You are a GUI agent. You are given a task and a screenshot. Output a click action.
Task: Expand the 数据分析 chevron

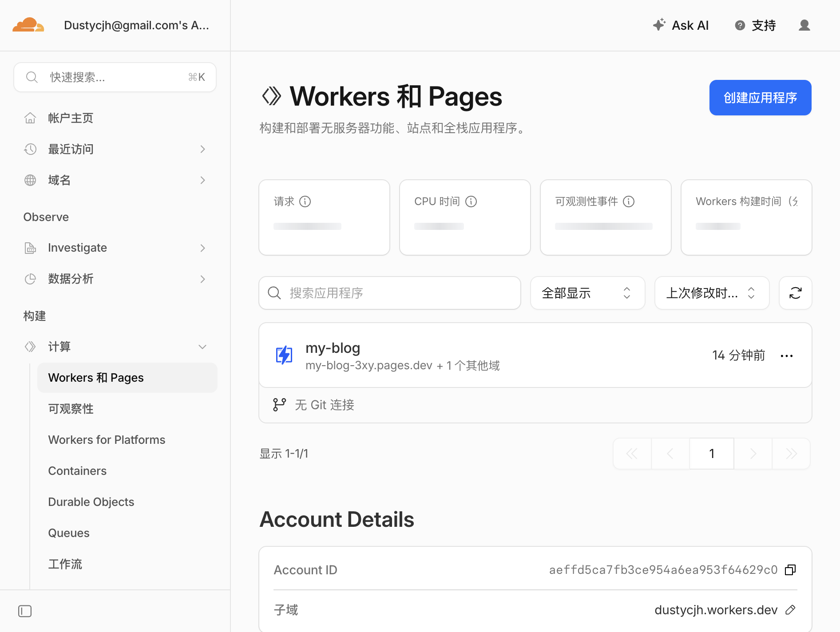click(x=202, y=279)
